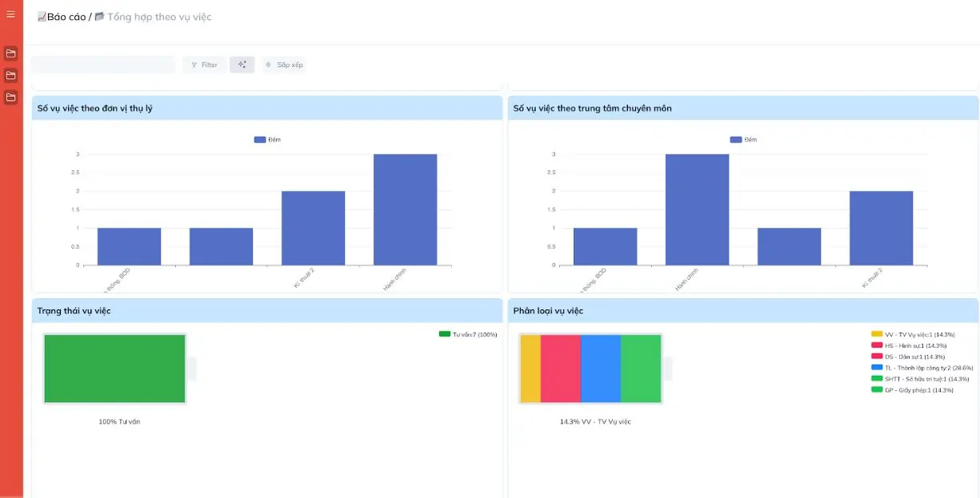Open the hamburger menu in the sidebar
The height and width of the screenshot is (498, 980).
pyautogui.click(x=10, y=14)
